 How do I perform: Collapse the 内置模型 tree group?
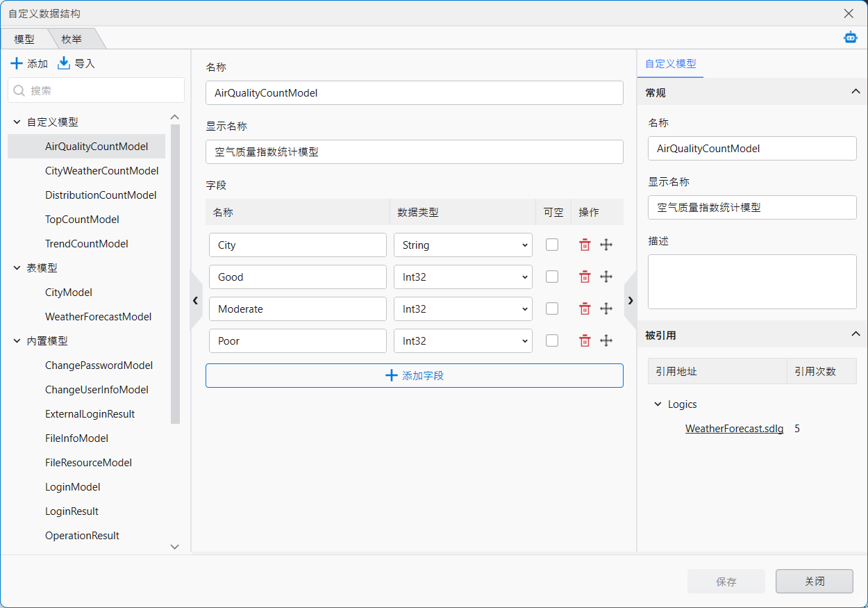(17, 341)
